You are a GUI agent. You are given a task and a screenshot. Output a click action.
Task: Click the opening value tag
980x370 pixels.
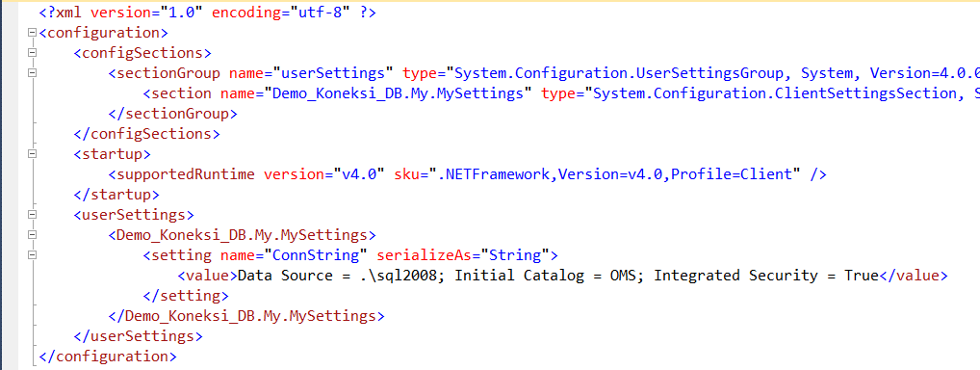coord(208,276)
